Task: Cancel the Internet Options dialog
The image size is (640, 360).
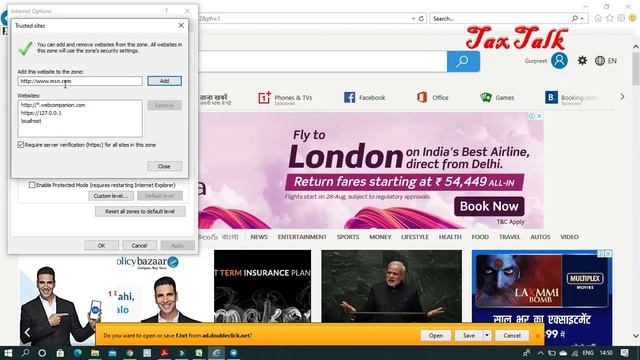Action: (x=139, y=245)
